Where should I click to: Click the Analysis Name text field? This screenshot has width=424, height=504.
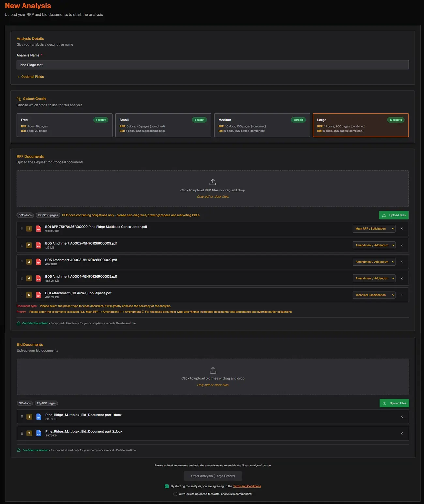pos(212,65)
